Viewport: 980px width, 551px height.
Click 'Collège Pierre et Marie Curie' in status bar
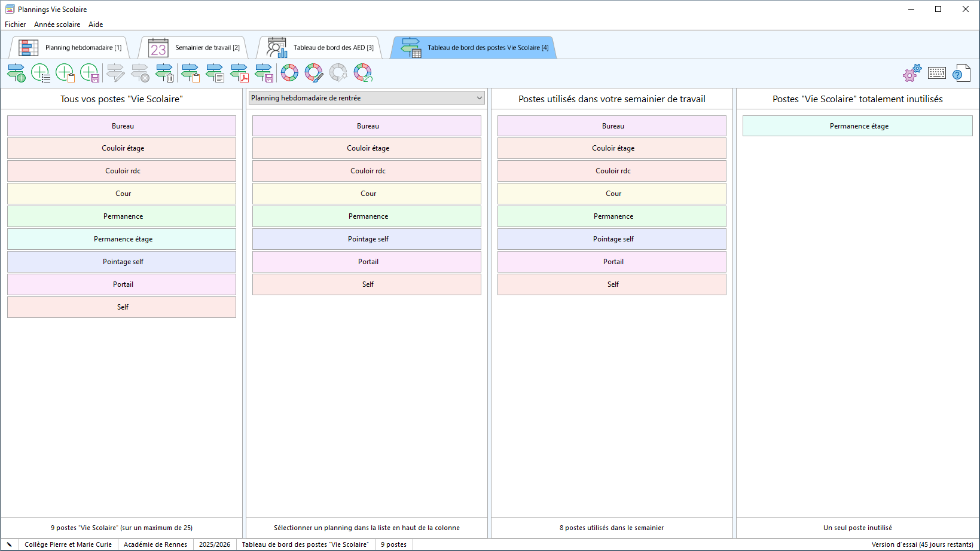pyautogui.click(x=68, y=544)
